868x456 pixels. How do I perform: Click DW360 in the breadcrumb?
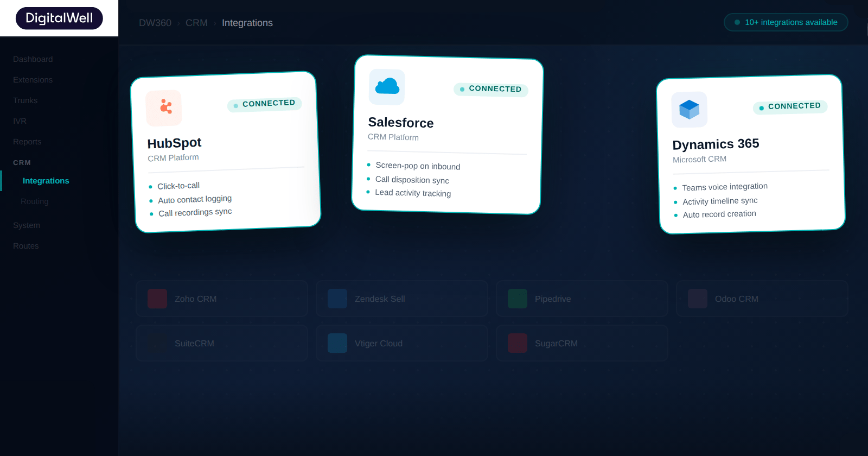pos(155,23)
